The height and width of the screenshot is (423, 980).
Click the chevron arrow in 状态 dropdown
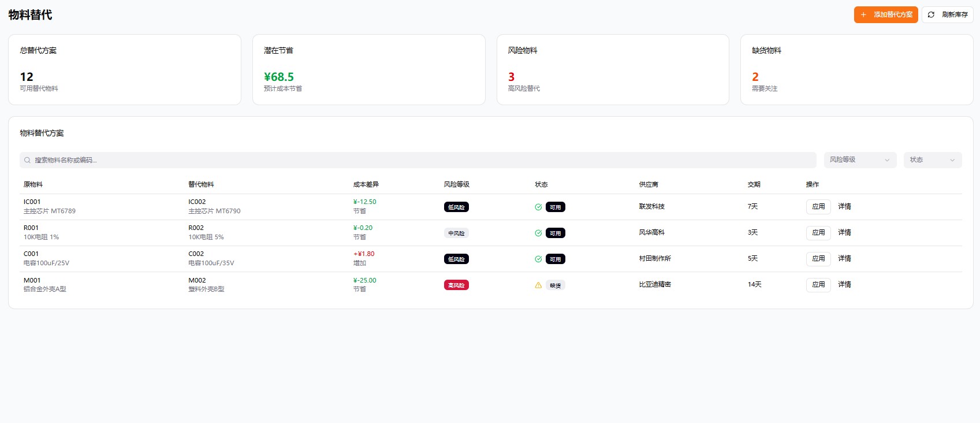(x=952, y=160)
